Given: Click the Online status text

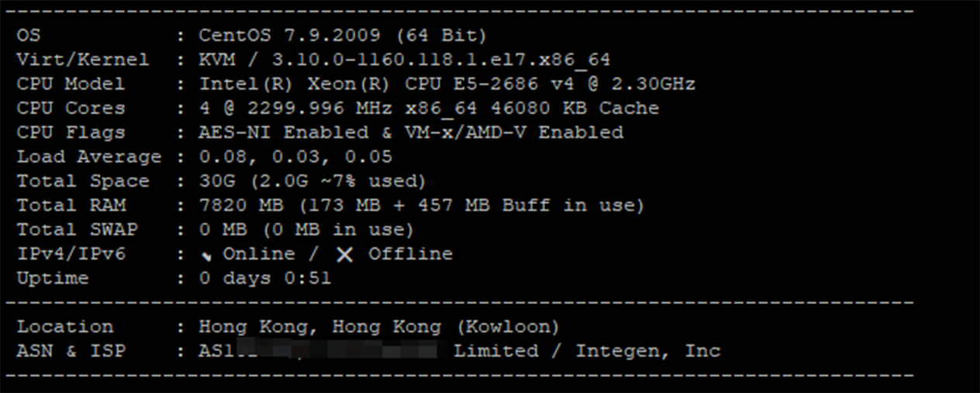Looking at the screenshot, I should click(x=259, y=254).
